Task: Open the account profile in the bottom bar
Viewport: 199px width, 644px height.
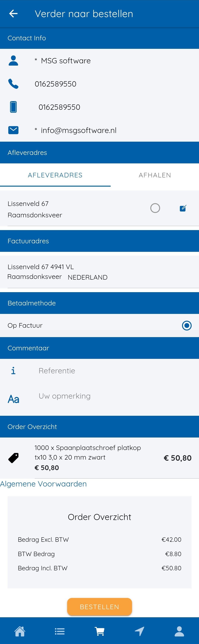Action: [179, 631]
